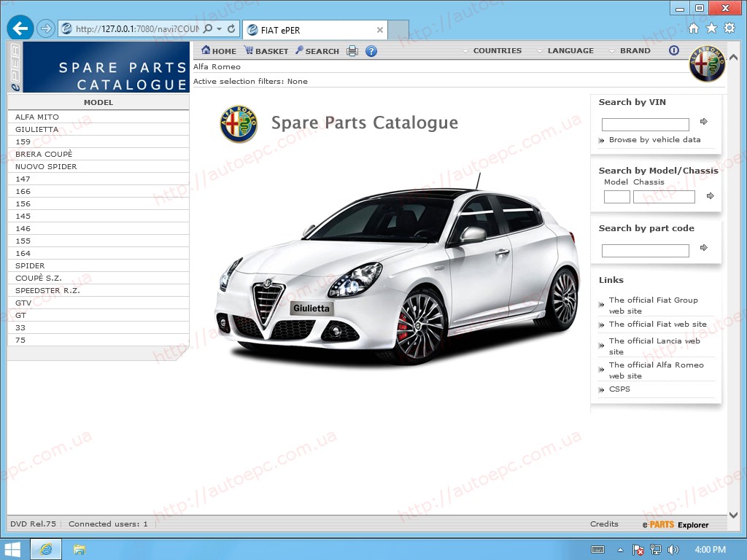The height and width of the screenshot is (560, 747).
Task: Open the SEARCH tool
Action: pyautogui.click(x=317, y=51)
